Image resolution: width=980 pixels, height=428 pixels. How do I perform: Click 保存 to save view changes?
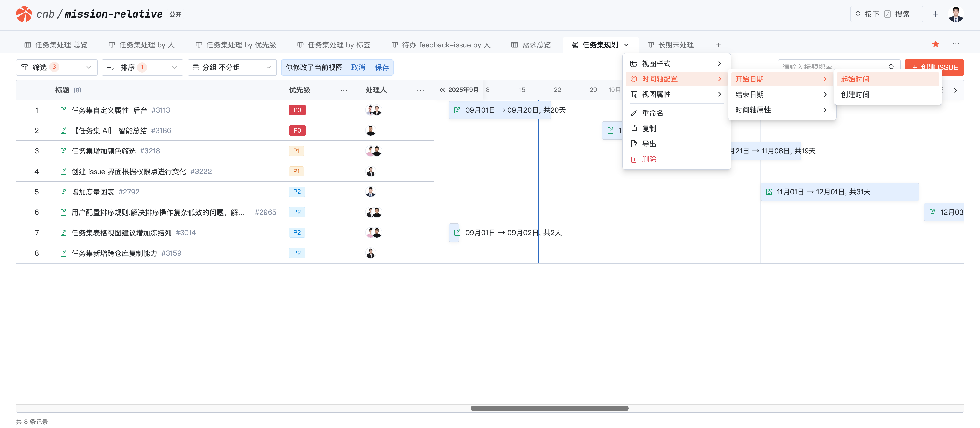click(382, 67)
